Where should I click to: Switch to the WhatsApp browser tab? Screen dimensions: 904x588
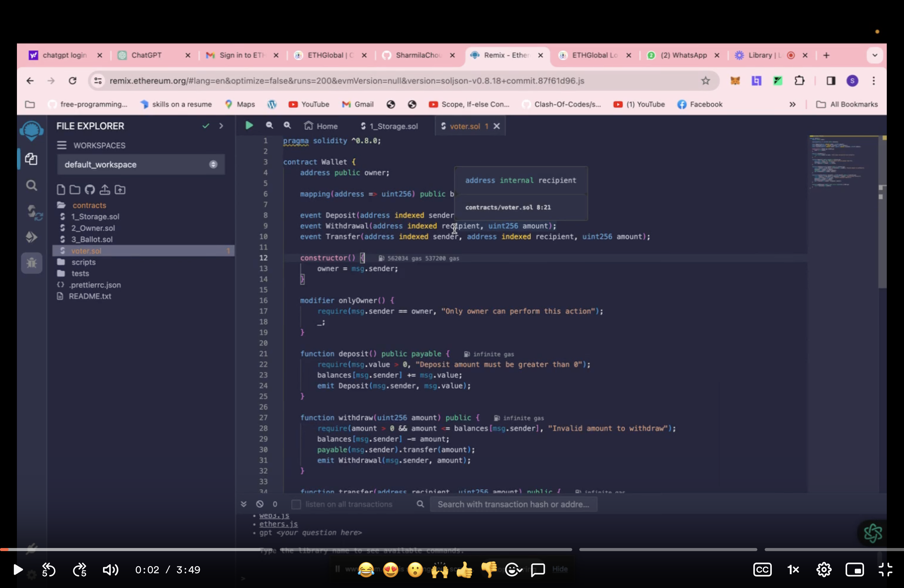683,55
